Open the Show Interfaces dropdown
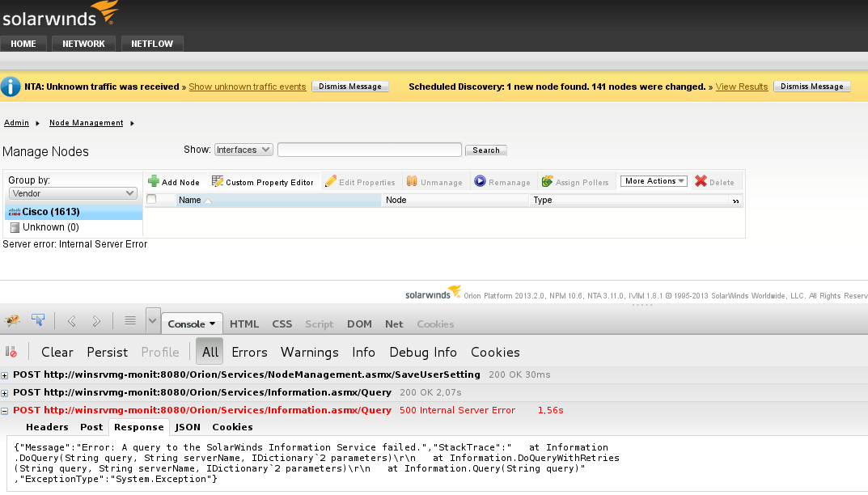The height and width of the screenshot is (495, 868). [243, 150]
